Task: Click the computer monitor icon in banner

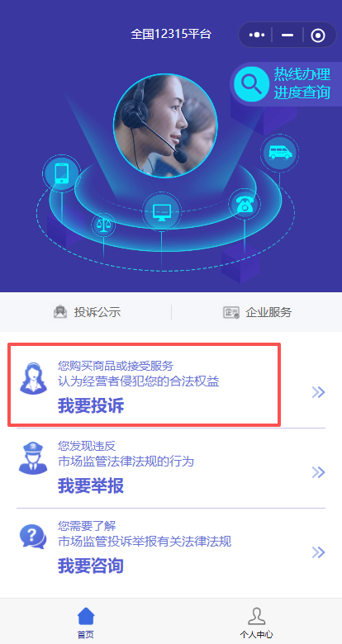Action: pos(162,212)
